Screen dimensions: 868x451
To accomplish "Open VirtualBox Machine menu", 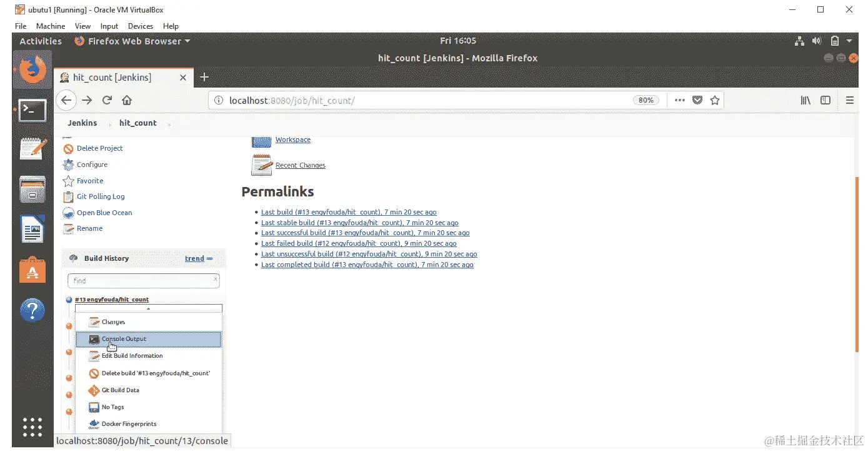I will (51, 26).
